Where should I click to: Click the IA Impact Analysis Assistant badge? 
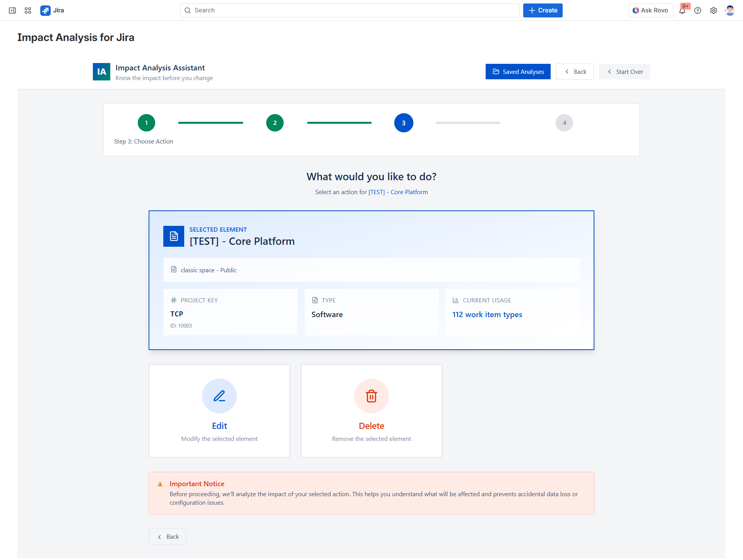click(x=101, y=72)
